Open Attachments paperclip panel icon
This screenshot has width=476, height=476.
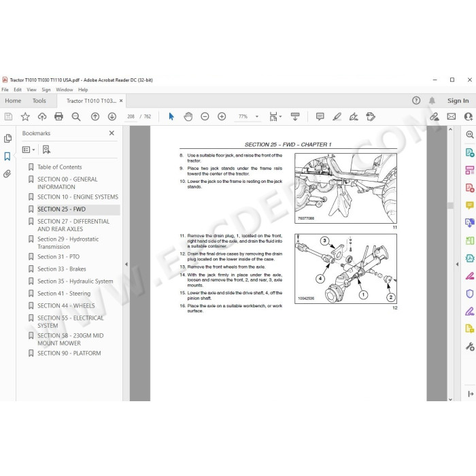7,173
